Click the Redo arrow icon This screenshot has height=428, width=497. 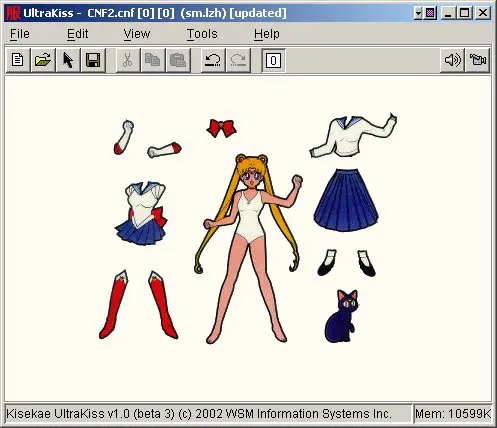238,60
